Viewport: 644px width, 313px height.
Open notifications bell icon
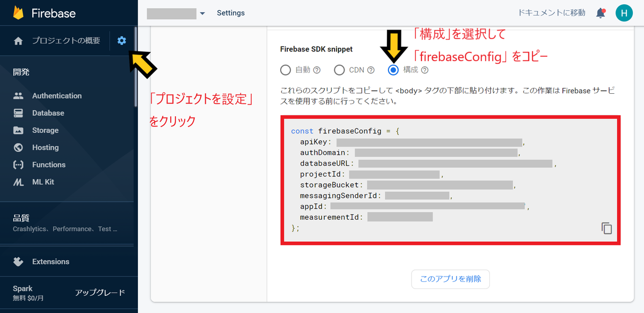(601, 13)
